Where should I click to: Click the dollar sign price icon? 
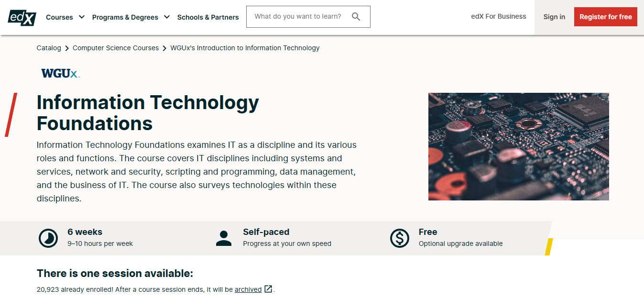[x=399, y=238]
